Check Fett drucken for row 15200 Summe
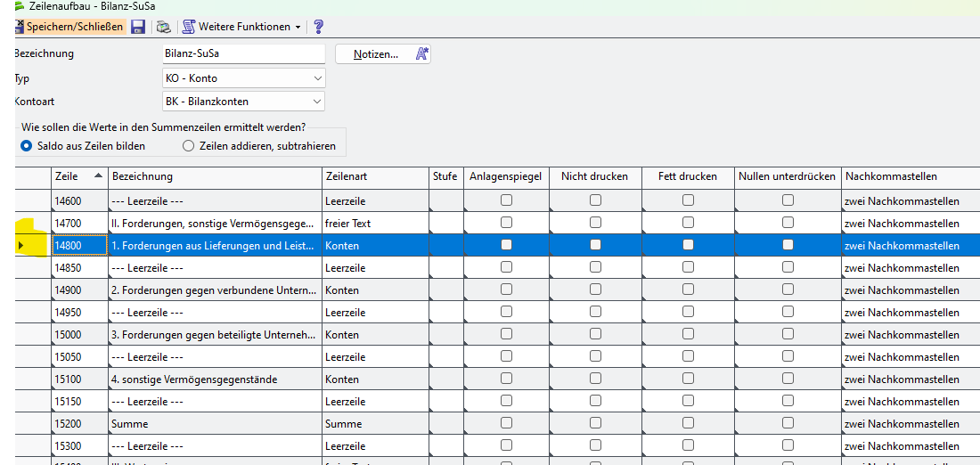 688,423
